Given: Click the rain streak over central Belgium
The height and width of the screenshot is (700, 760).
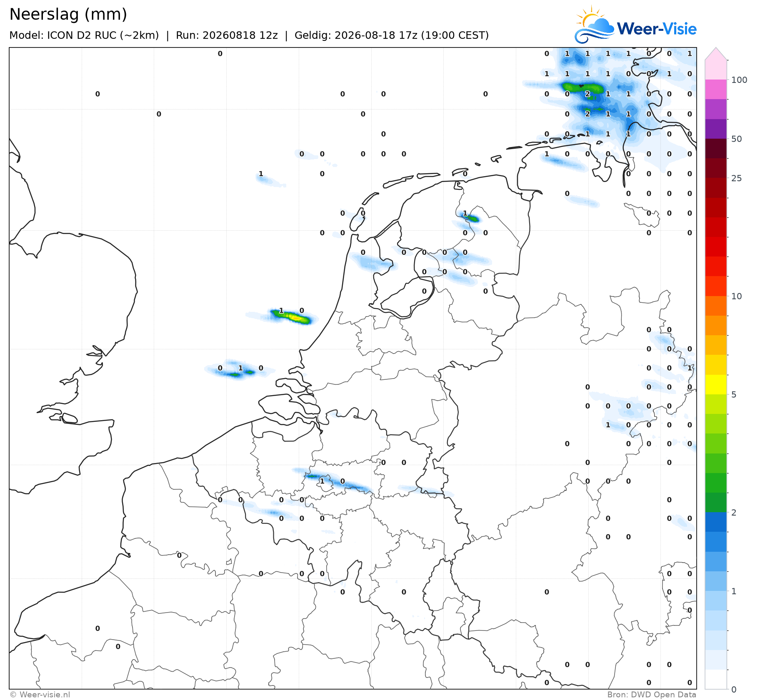Looking at the screenshot, I should [333, 481].
